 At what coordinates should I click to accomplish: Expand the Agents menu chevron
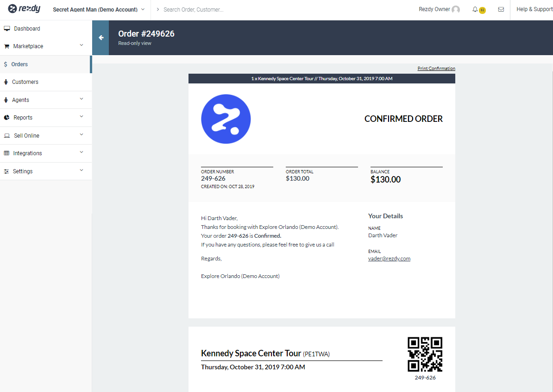click(82, 99)
